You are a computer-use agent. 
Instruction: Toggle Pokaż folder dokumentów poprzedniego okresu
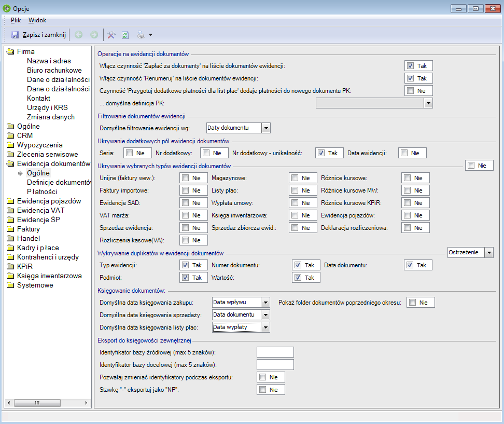click(412, 303)
